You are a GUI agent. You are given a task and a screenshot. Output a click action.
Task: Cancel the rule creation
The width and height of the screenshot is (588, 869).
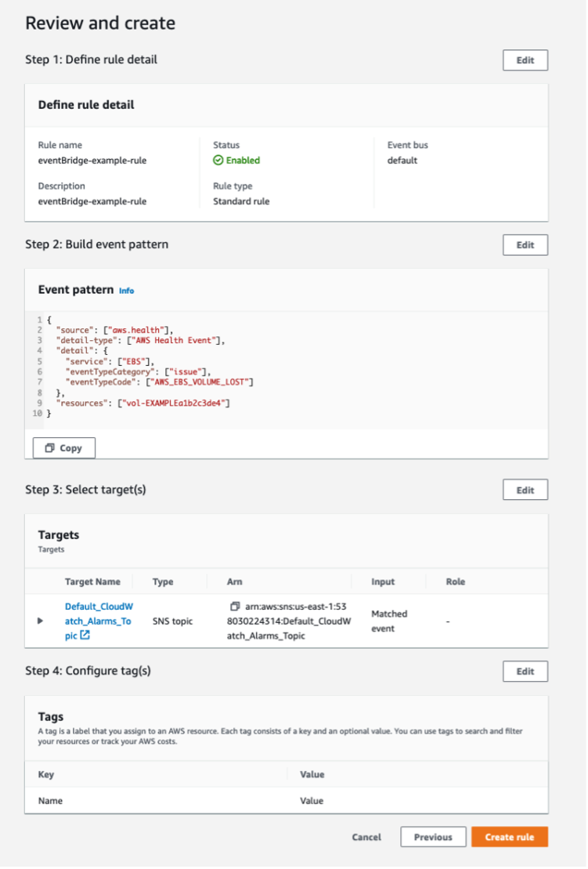pyautogui.click(x=365, y=837)
